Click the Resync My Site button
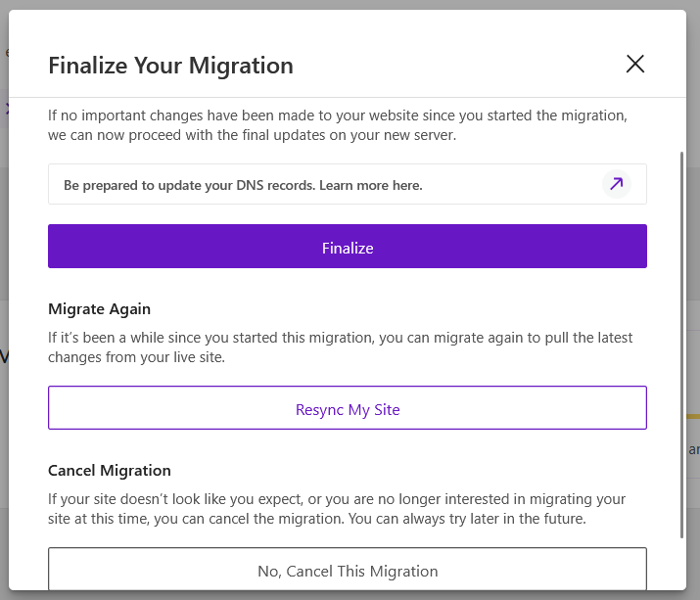The image size is (700, 600). 348,409
